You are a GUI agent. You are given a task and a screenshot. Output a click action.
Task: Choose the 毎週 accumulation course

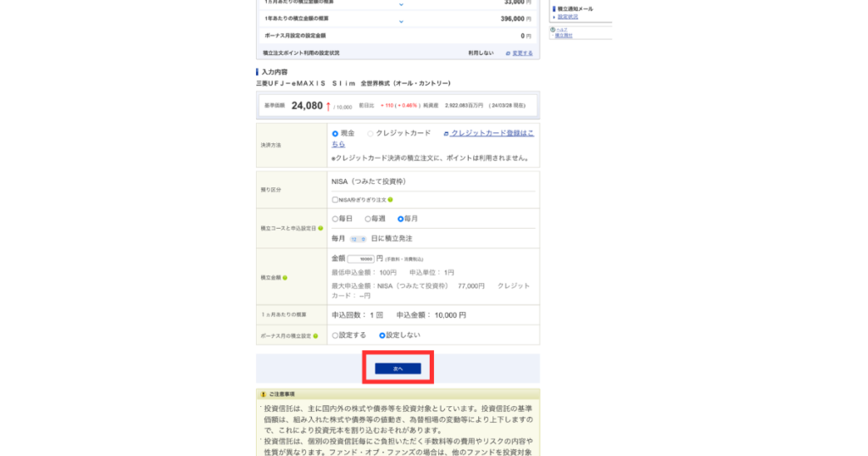pyautogui.click(x=368, y=220)
